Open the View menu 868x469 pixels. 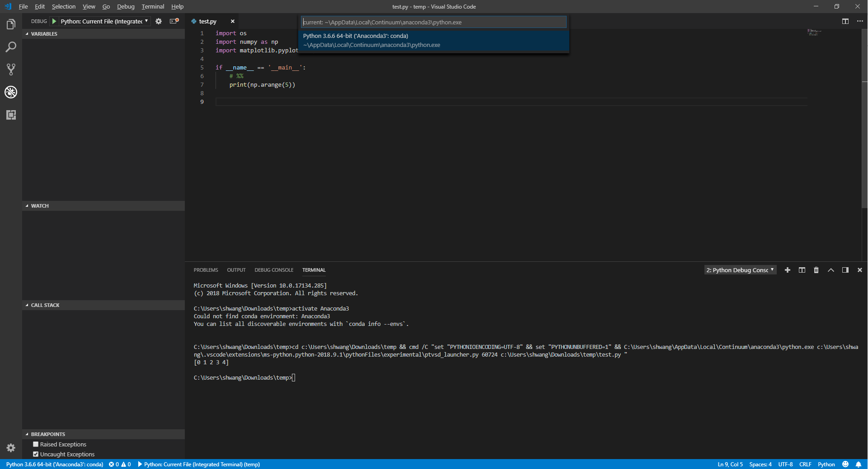[x=89, y=6]
